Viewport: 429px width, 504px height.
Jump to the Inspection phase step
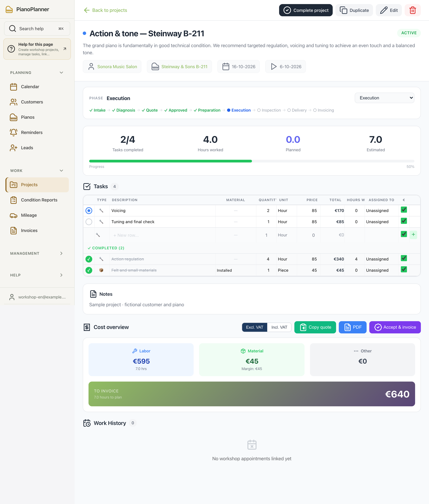click(269, 110)
